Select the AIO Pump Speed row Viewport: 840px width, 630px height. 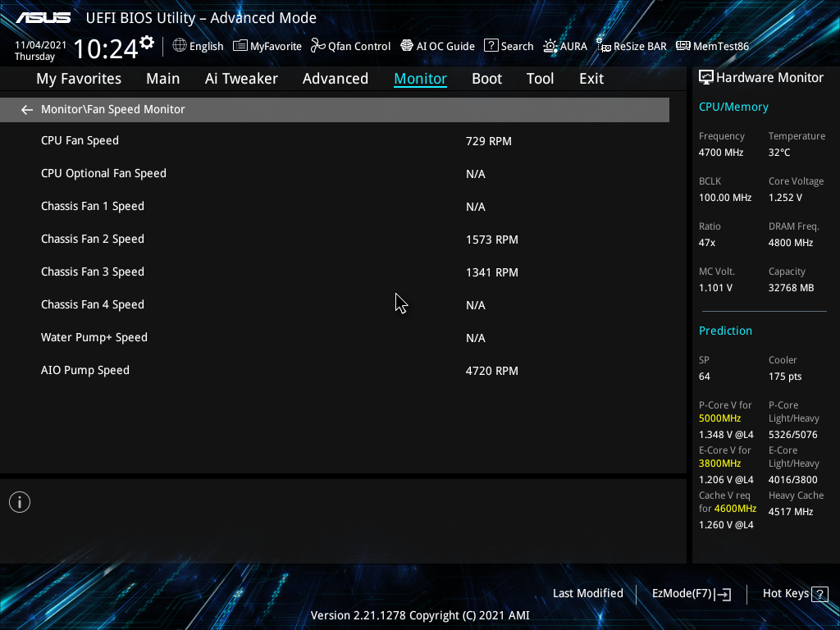coord(335,370)
